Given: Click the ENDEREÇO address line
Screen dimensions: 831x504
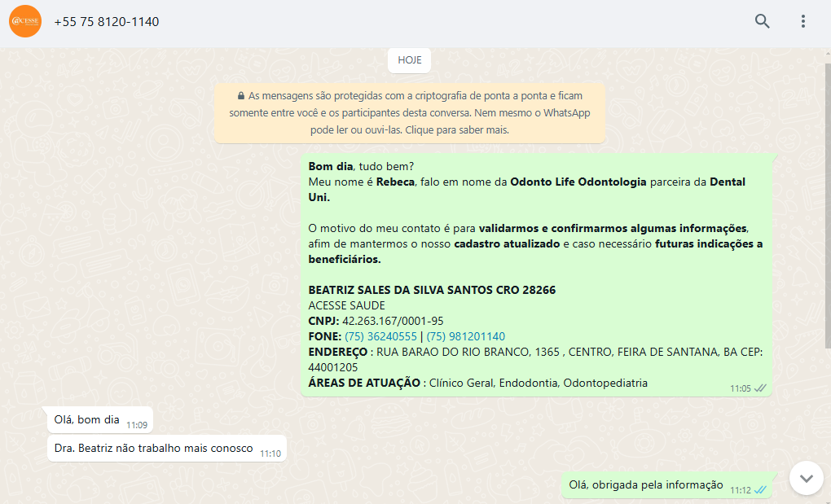Looking at the screenshot, I should point(535,359).
